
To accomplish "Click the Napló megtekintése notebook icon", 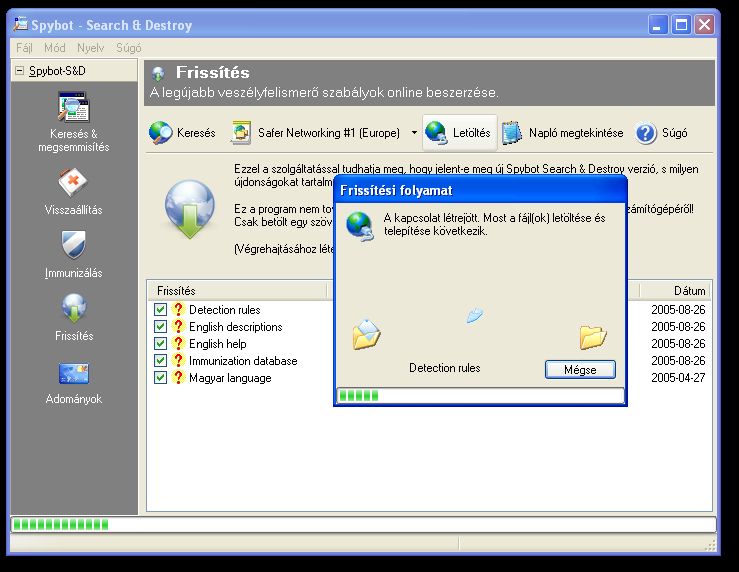I will pos(512,133).
